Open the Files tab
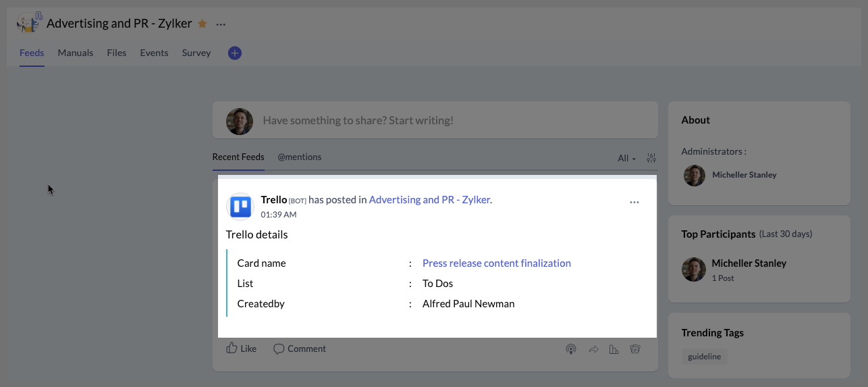The height and width of the screenshot is (387, 868). pos(117,53)
